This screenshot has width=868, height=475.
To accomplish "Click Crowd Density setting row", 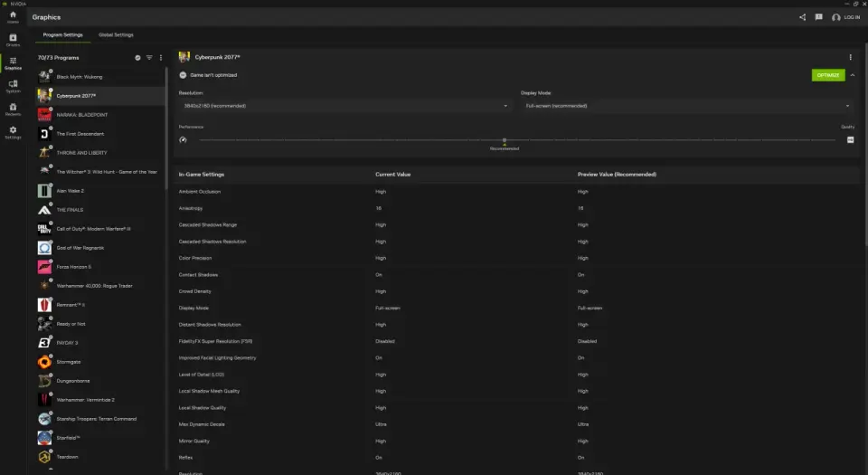I will tap(516, 291).
